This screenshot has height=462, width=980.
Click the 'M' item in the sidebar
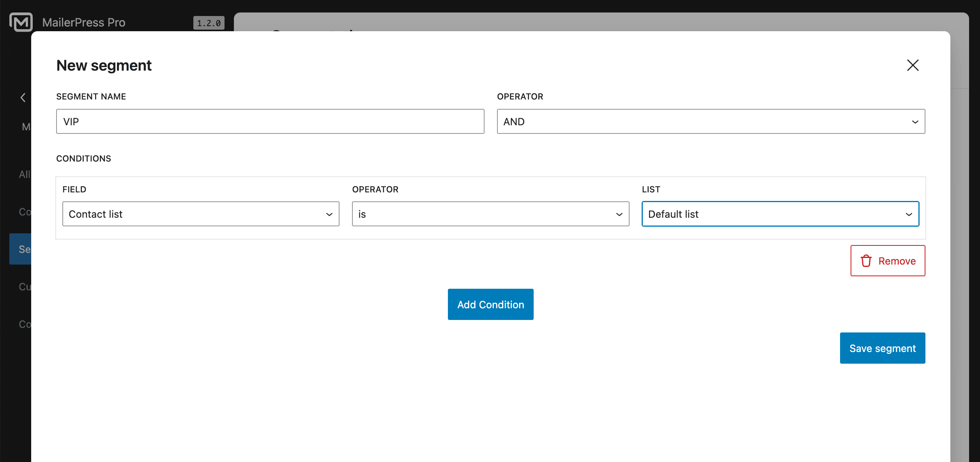(26, 126)
